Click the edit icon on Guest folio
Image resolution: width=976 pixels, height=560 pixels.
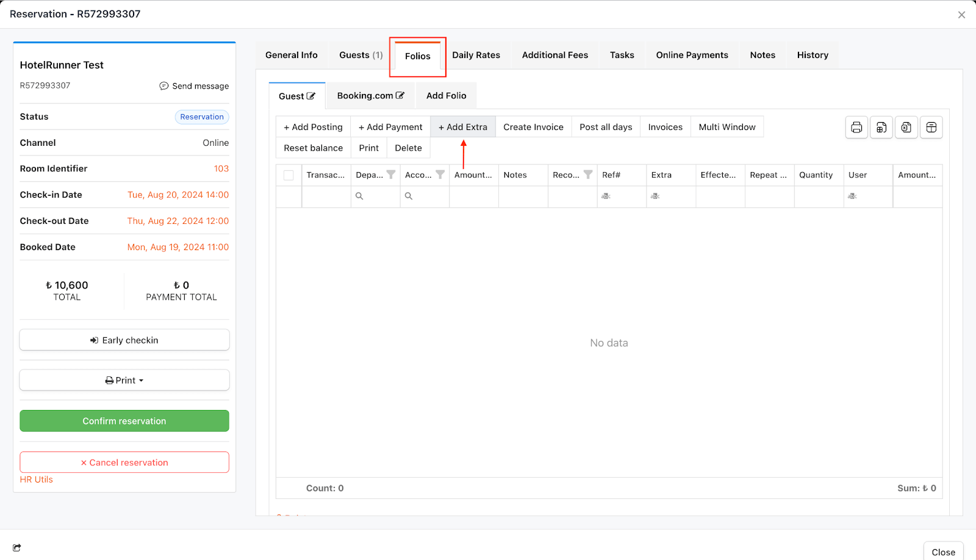coord(311,96)
